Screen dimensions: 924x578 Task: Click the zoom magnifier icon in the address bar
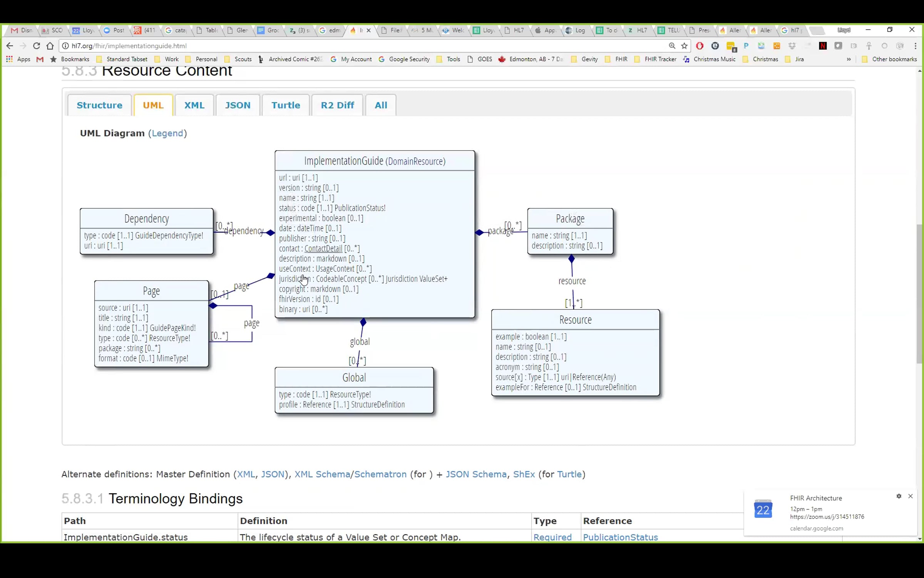[672, 46]
